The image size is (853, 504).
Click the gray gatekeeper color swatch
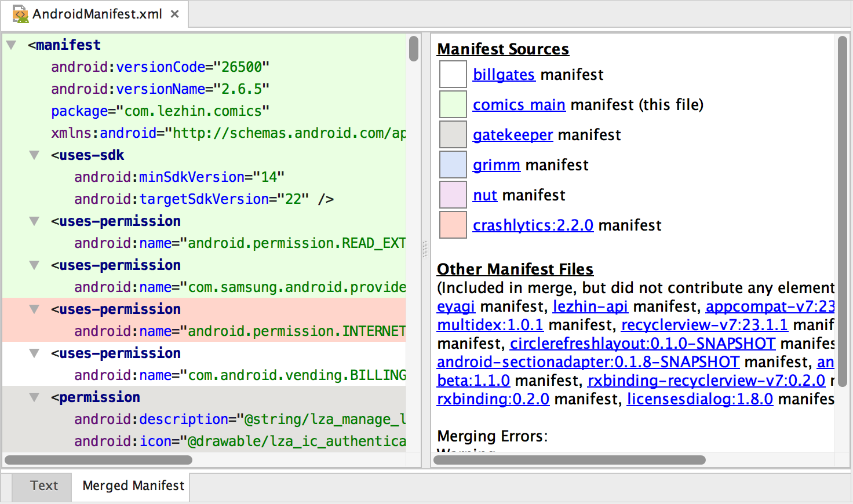point(453,134)
